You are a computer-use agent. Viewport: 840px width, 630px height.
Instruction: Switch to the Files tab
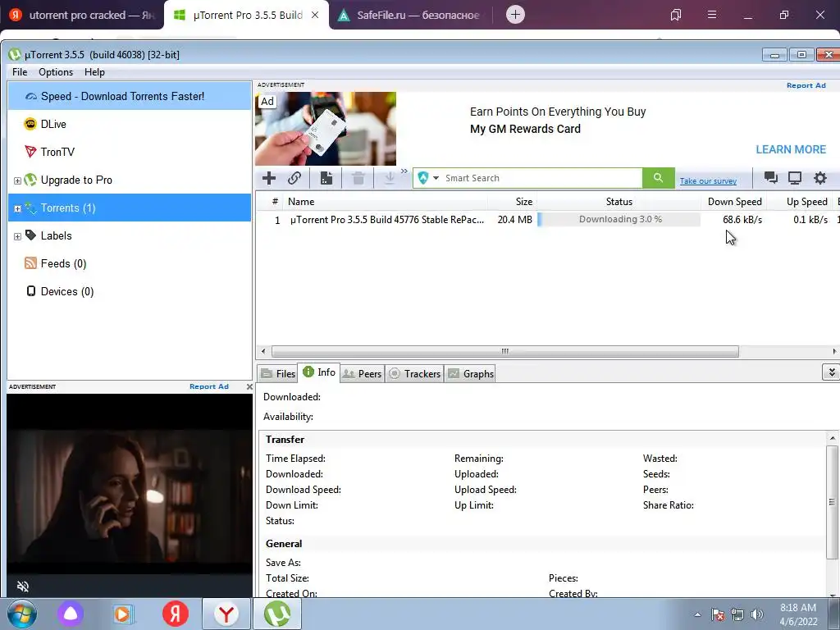click(x=277, y=374)
